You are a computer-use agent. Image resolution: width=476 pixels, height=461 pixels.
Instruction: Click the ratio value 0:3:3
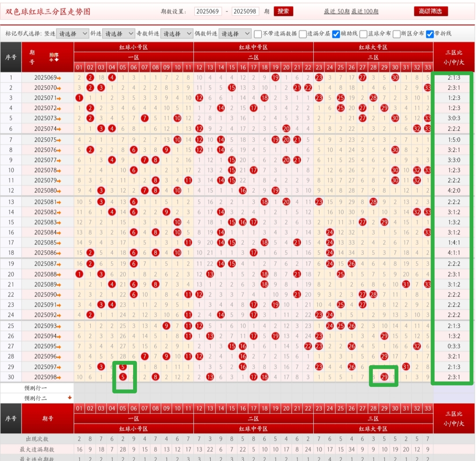[x=454, y=346]
